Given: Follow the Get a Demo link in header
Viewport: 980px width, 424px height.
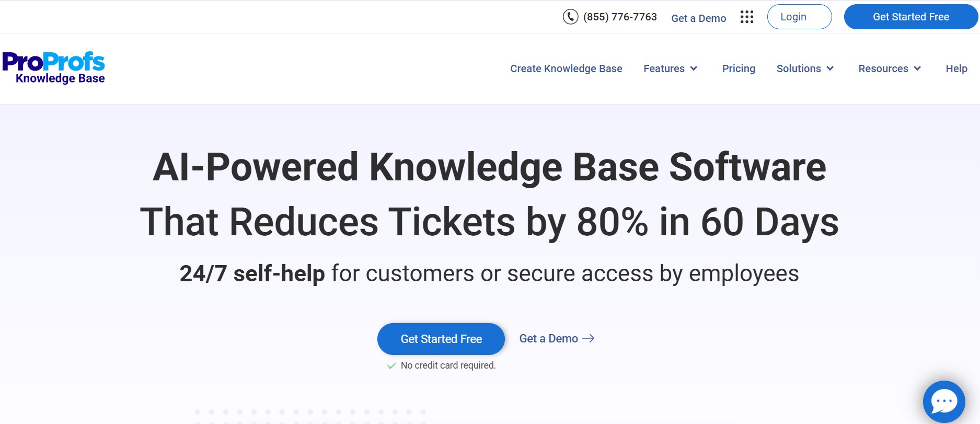Looking at the screenshot, I should tap(699, 18).
